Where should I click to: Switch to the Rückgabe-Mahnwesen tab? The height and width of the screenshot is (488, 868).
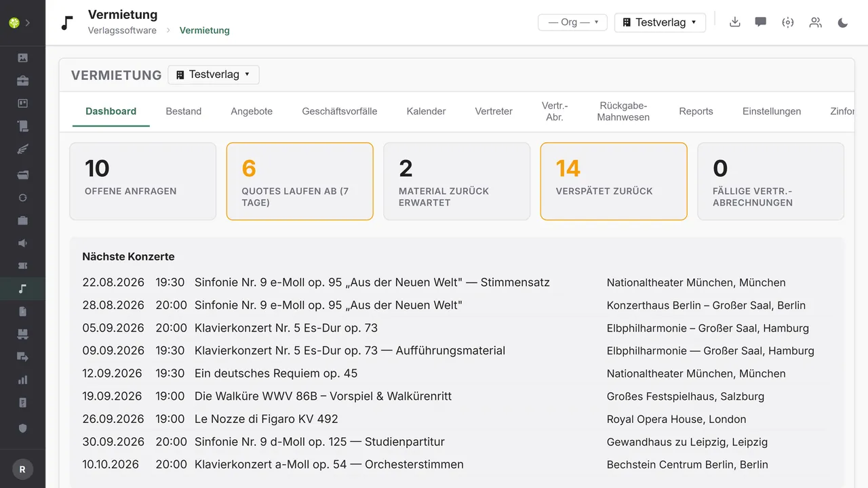pyautogui.click(x=624, y=111)
